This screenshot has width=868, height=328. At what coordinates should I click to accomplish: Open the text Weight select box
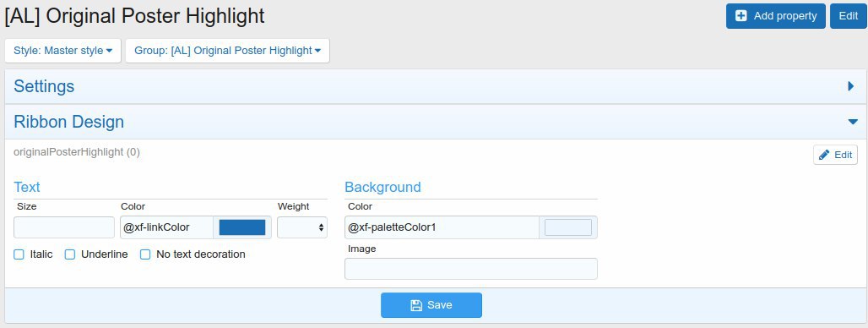tap(302, 227)
